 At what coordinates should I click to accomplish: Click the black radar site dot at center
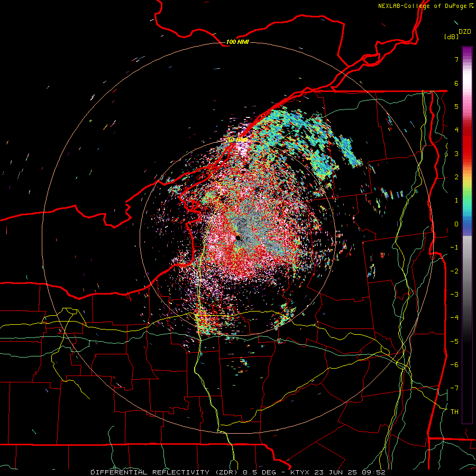pyautogui.click(x=238, y=237)
